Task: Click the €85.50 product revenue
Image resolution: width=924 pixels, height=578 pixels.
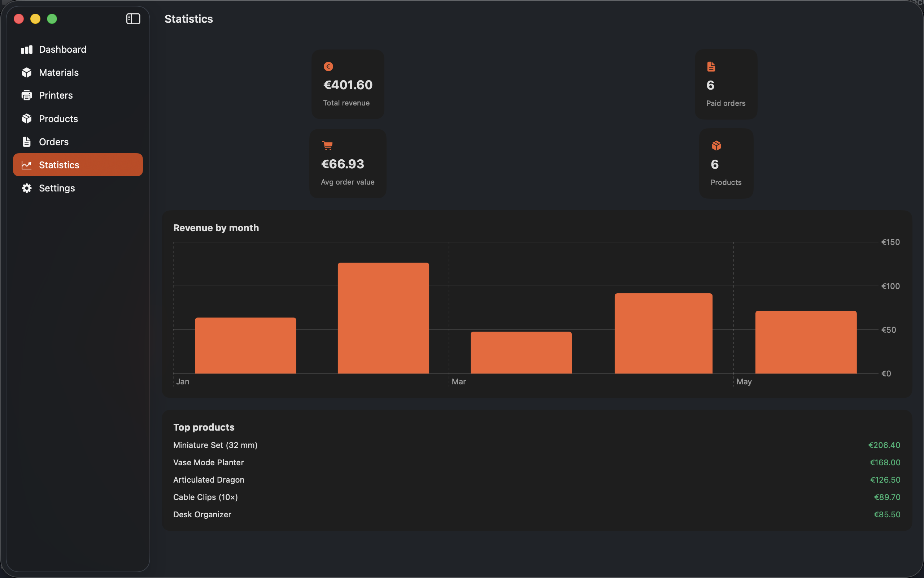Action: point(887,514)
